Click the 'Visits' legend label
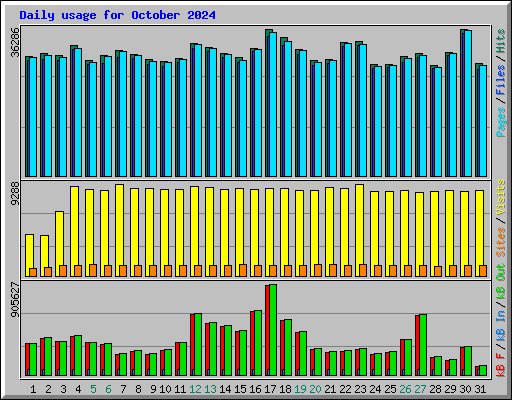Screen dimensions: 512x400 pyautogui.click(x=500, y=197)
